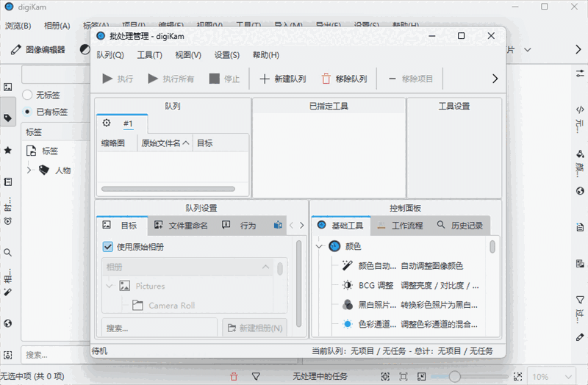The image size is (588, 385).
Task: Show previous queue settings tabs arrow
Action: (x=291, y=226)
